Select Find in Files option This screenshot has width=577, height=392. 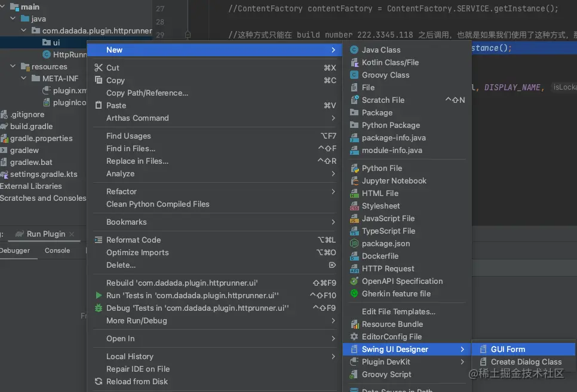[x=130, y=149]
